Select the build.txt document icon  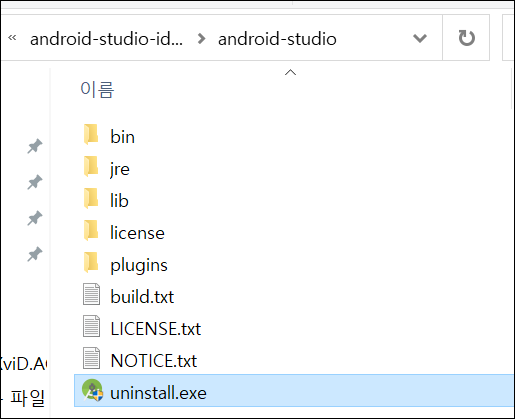91,294
